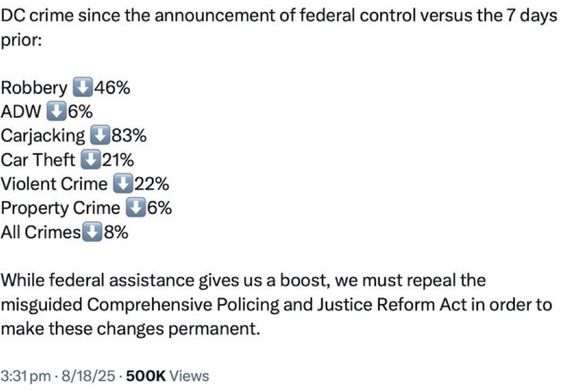Click the Carjacking label text
This screenshot has height=392, width=568.
pos(42,136)
